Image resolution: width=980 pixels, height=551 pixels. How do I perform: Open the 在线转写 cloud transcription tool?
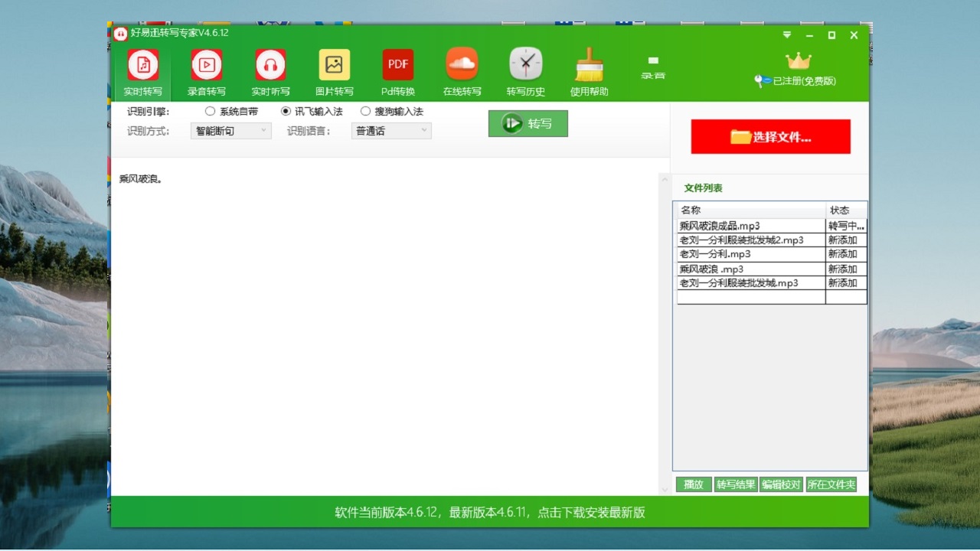462,73
